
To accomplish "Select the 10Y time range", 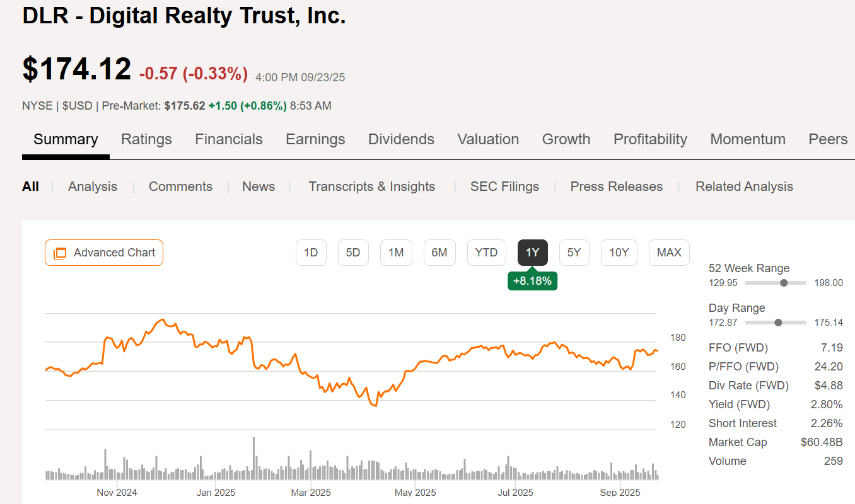I will pyautogui.click(x=619, y=252).
